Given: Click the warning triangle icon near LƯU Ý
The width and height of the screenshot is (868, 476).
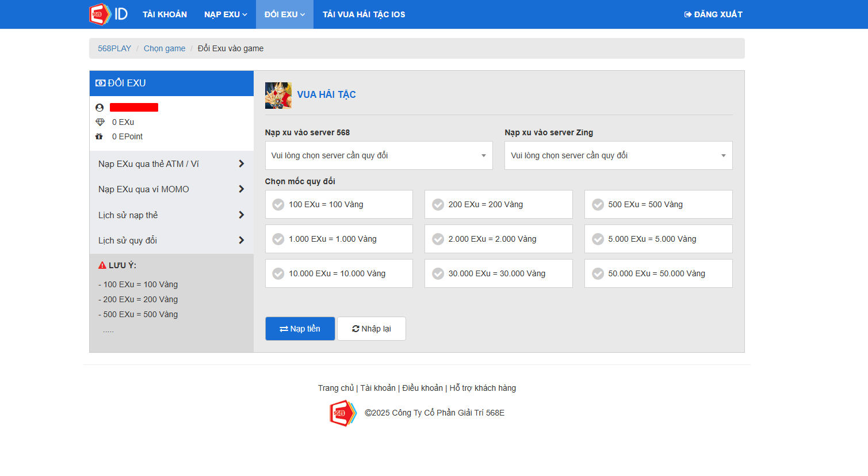Looking at the screenshot, I should (x=102, y=265).
